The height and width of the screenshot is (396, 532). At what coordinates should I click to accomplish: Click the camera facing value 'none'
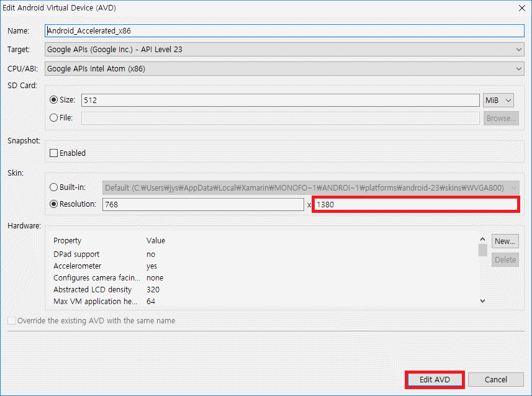[x=155, y=278]
